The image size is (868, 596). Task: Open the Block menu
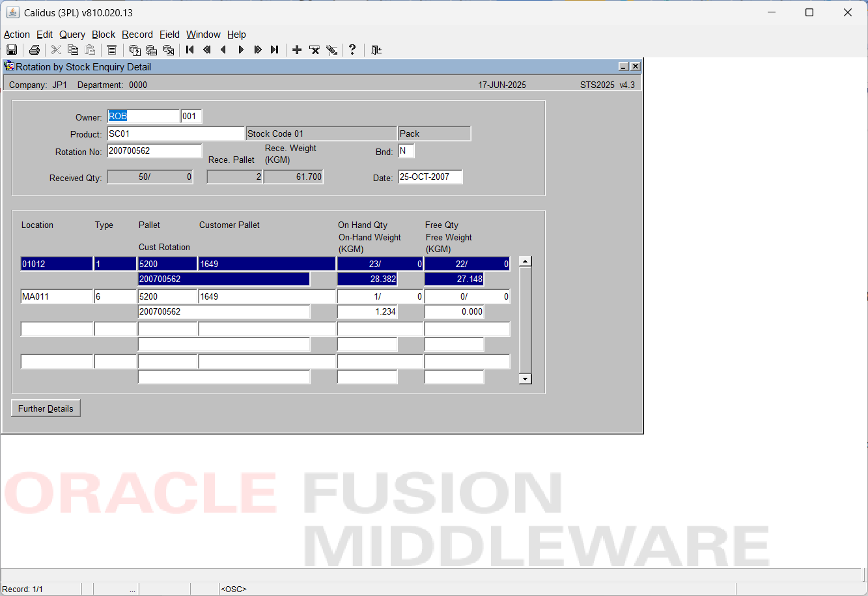click(x=104, y=35)
